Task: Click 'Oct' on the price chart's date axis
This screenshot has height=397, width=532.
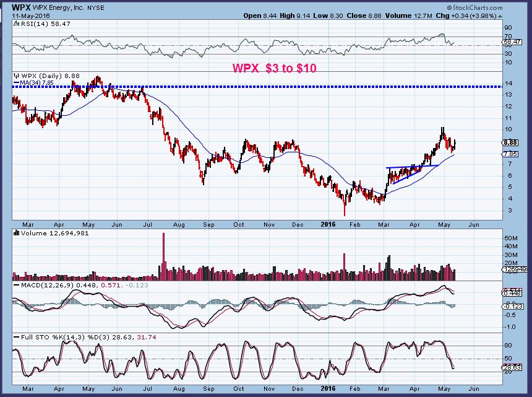Action: coord(239,224)
